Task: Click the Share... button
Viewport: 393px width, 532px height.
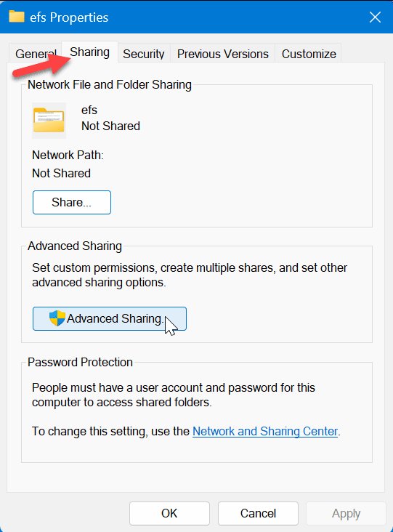Action: tap(72, 202)
